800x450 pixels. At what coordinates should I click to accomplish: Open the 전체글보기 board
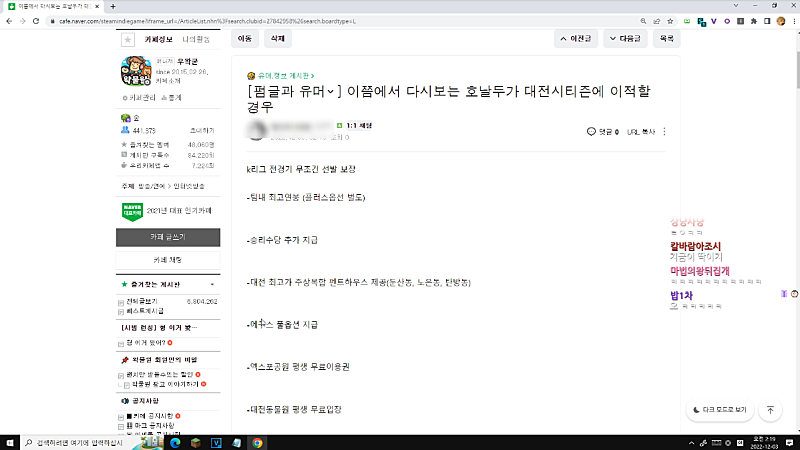(142, 302)
